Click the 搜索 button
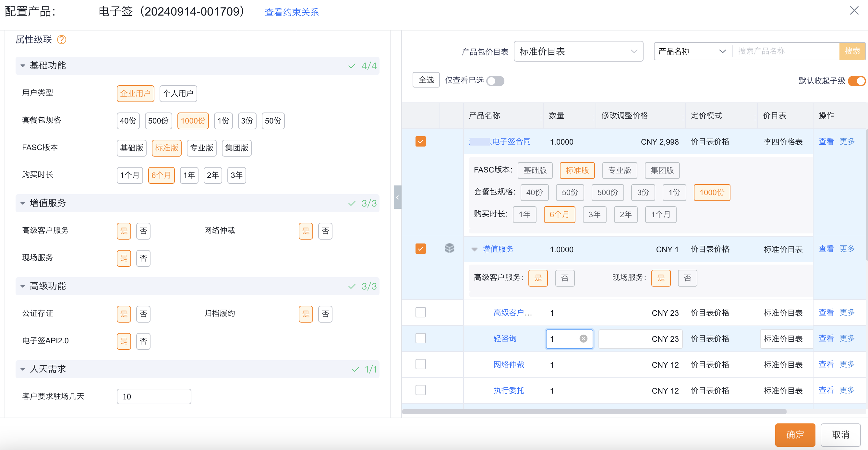The image size is (868, 450). pos(852,51)
